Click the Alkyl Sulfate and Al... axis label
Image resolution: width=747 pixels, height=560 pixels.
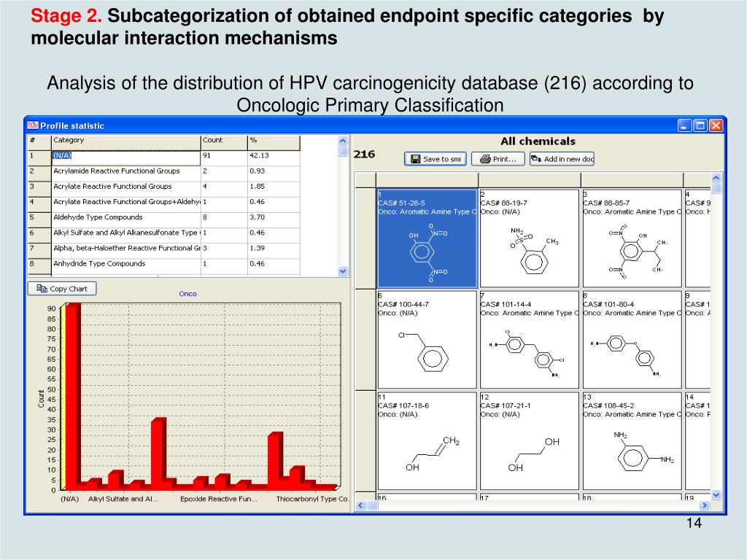[123, 499]
